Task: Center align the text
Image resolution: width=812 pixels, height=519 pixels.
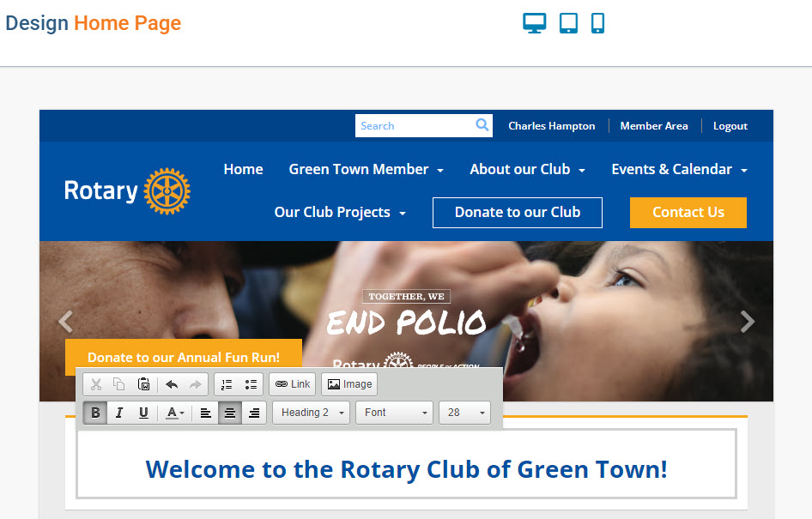Action: (x=229, y=413)
